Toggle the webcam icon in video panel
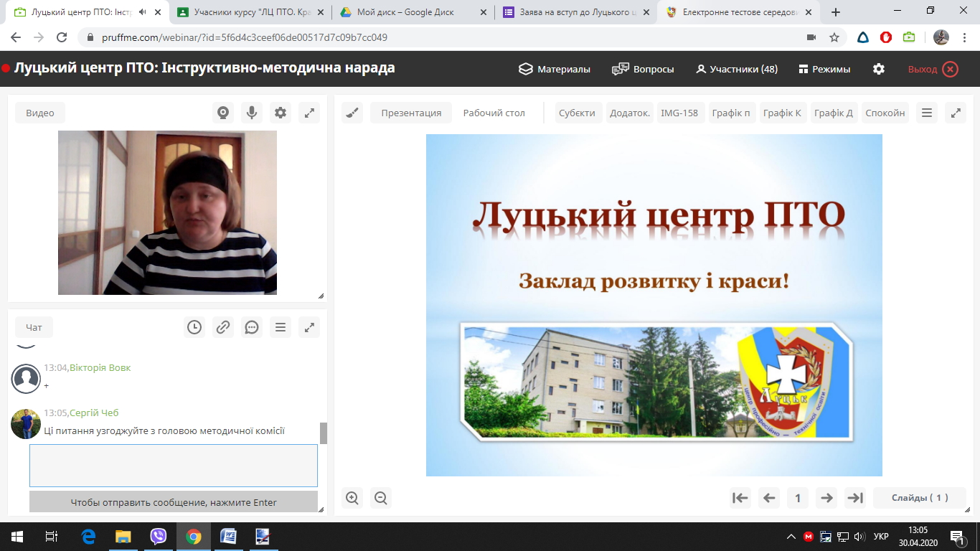 (223, 113)
